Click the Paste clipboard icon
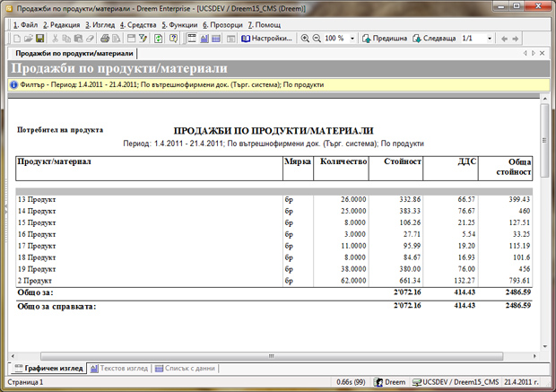This screenshot has width=556, height=392. coord(78,39)
